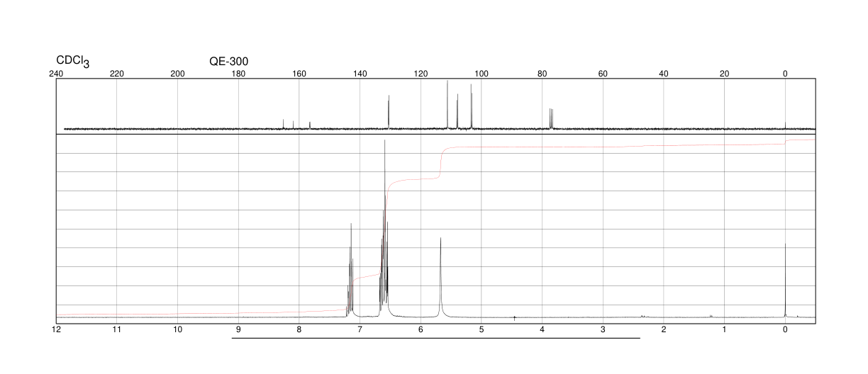The height and width of the screenshot is (374, 868).
Task: Click the carbon peak near 108 ppm
Action: pyautogui.click(x=457, y=111)
